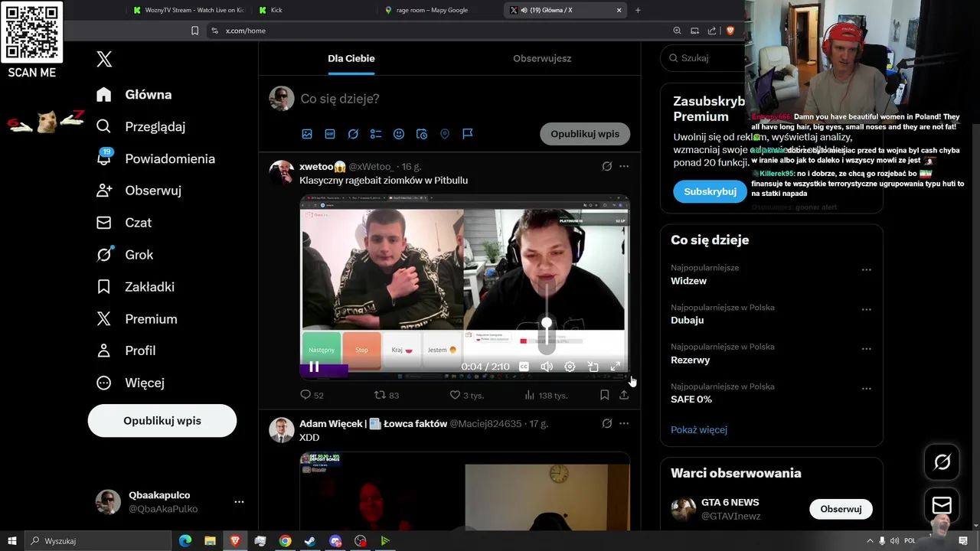Open more options on xwetoo post

pyautogui.click(x=624, y=166)
